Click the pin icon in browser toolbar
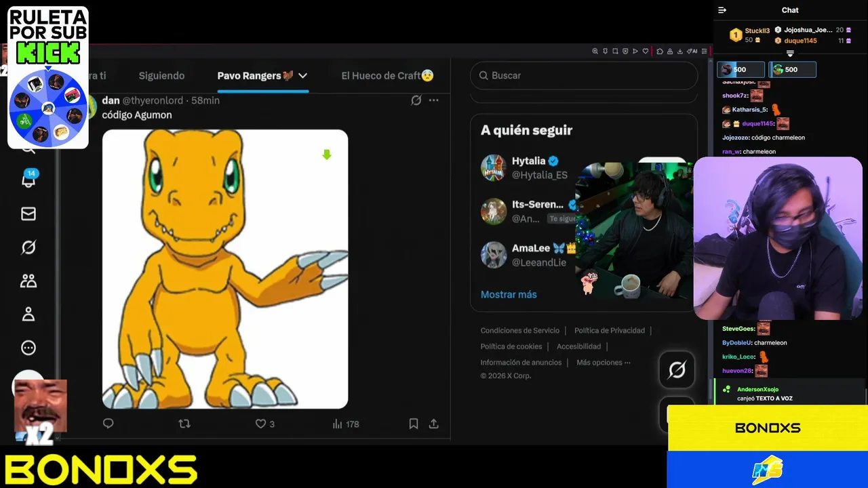The image size is (868, 488). pos(606,51)
